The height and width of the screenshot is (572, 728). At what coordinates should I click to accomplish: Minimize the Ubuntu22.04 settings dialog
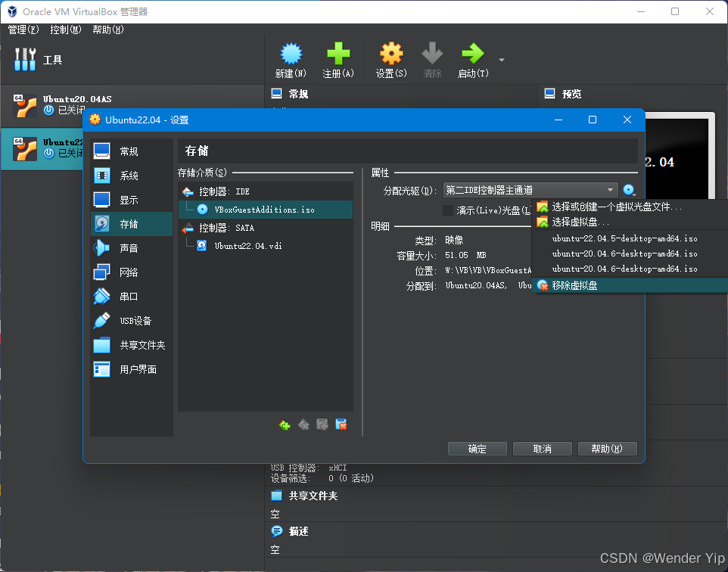(x=558, y=120)
